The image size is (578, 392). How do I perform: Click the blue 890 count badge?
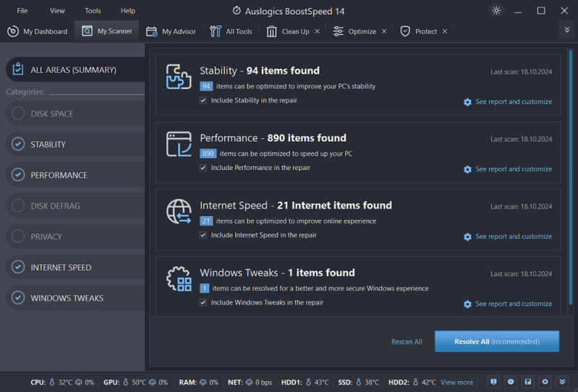click(x=208, y=153)
